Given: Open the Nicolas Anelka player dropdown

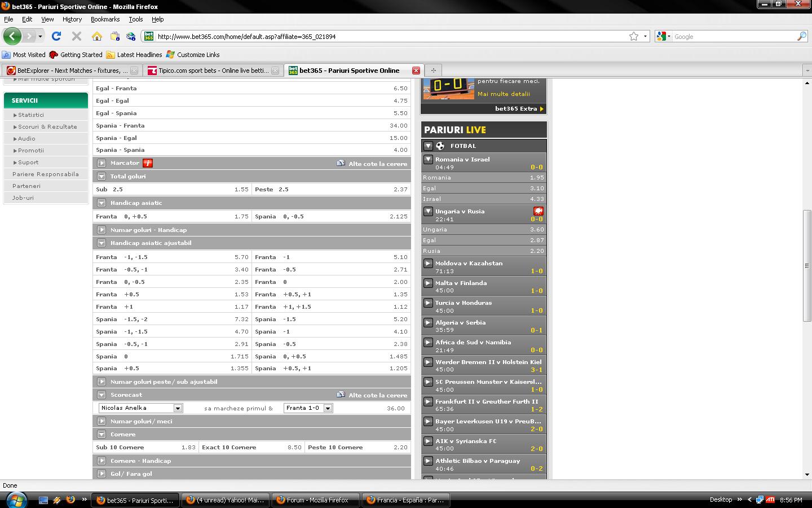Looking at the screenshot, I should pyautogui.click(x=140, y=408).
